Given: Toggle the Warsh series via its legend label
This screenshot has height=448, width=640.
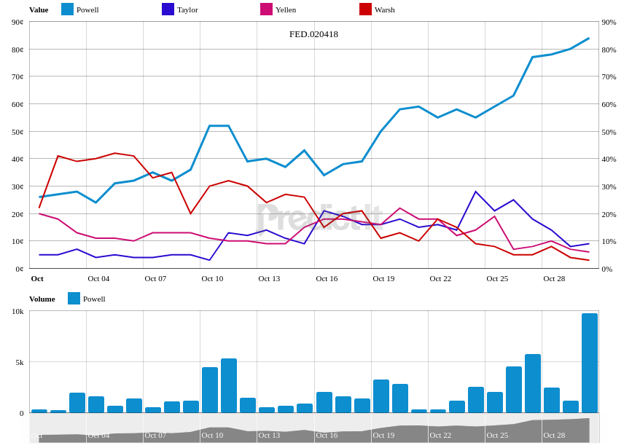Looking at the screenshot, I should pos(386,10).
